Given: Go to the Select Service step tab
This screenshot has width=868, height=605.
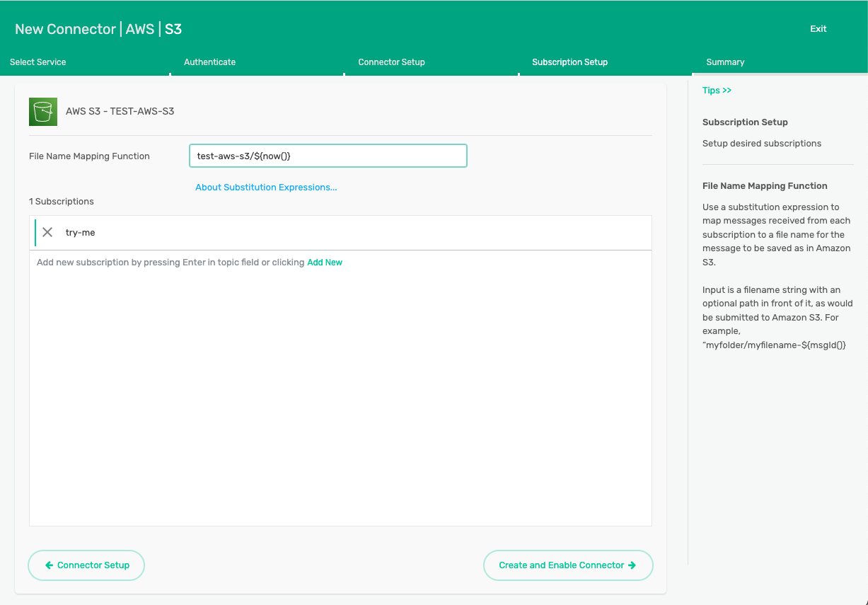Looking at the screenshot, I should [x=38, y=62].
